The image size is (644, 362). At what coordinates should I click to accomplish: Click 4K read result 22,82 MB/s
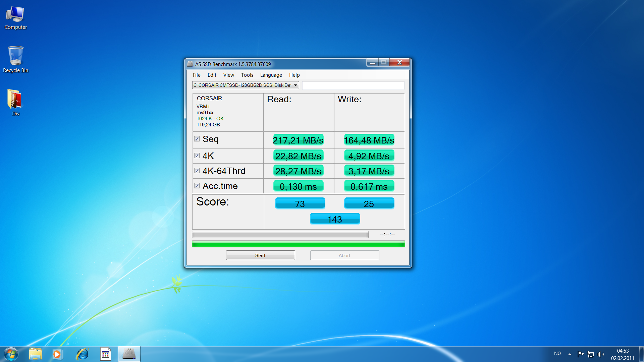coord(298,156)
